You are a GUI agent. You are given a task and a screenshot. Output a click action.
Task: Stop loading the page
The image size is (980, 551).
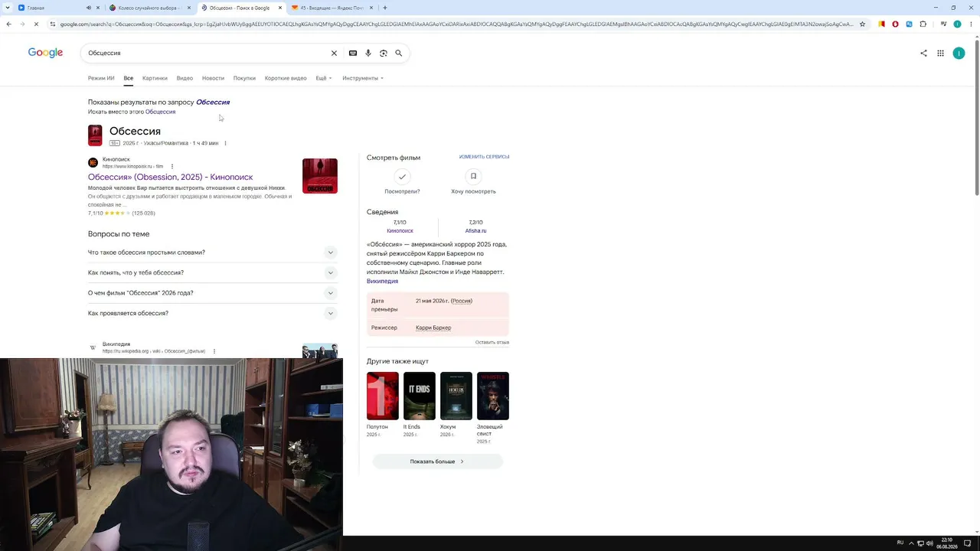click(x=36, y=24)
